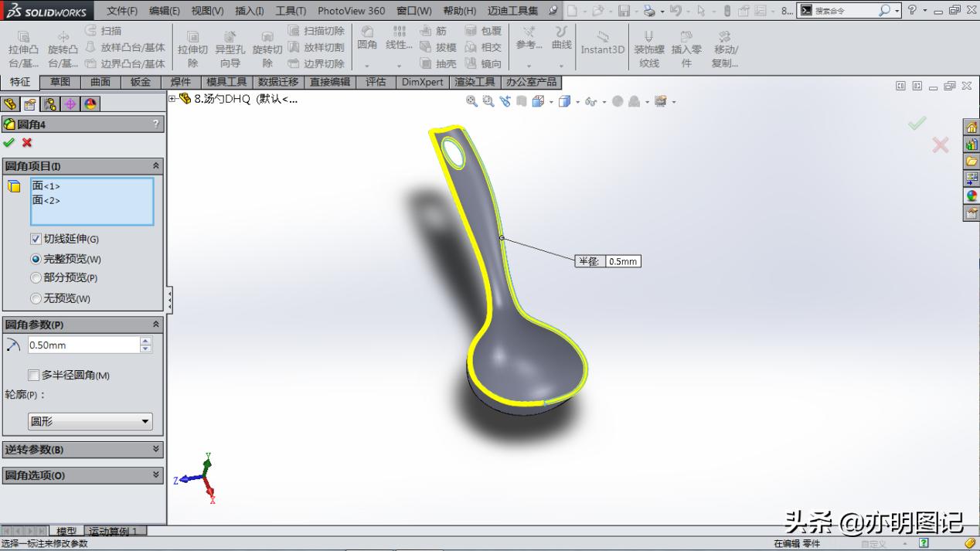This screenshot has height=551, width=980.
Task: Click the 抽壳 feature icon
Action: [434, 63]
